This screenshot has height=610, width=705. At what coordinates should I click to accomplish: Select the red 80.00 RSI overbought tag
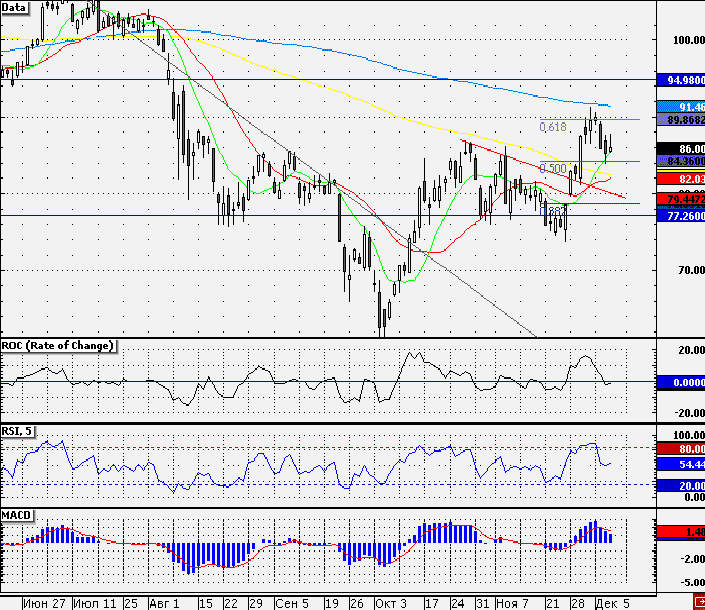pos(681,449)
